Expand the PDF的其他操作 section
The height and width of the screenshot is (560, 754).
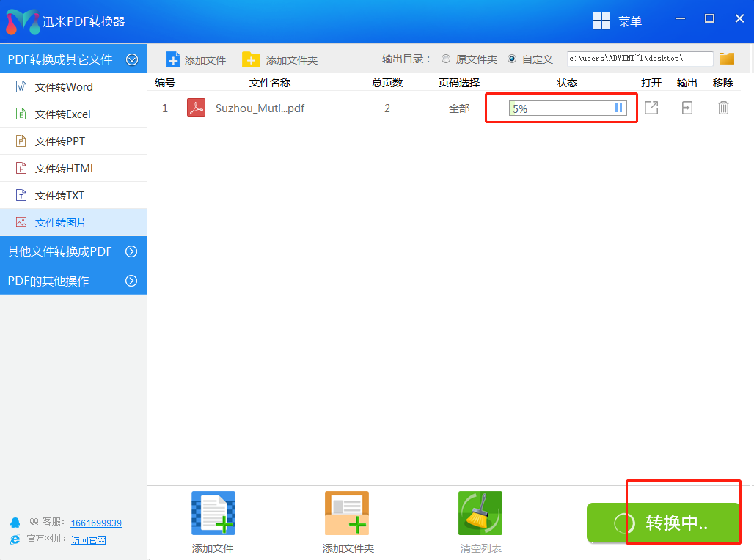[132, 280]
